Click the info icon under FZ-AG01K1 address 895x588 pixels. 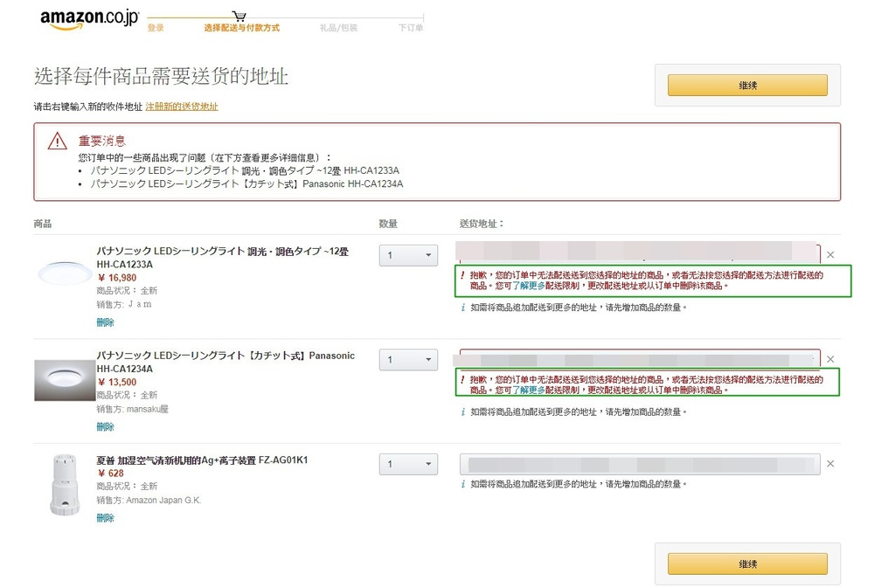point(463,484)
